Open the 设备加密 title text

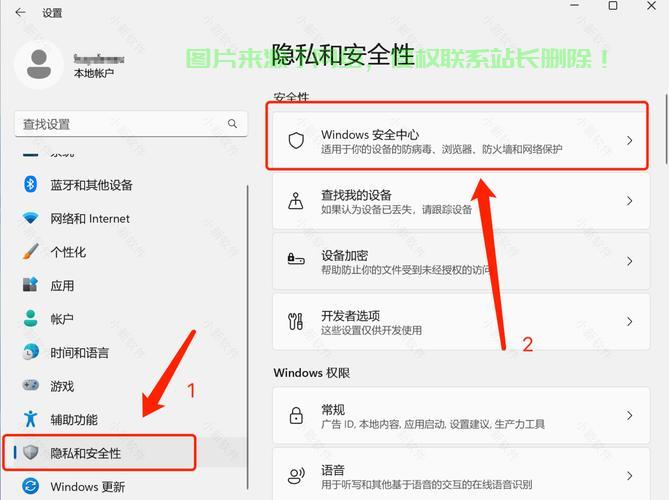pos(345,256)
